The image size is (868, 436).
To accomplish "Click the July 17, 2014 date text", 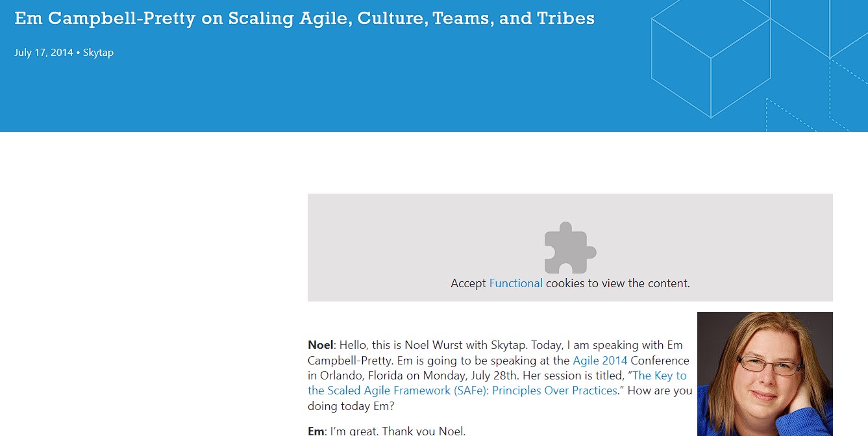I will [x=43, y=53].
